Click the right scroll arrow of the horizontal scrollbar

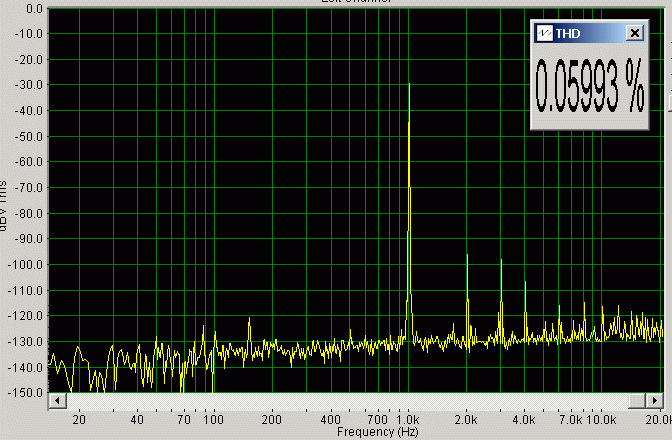click(654, 401)
